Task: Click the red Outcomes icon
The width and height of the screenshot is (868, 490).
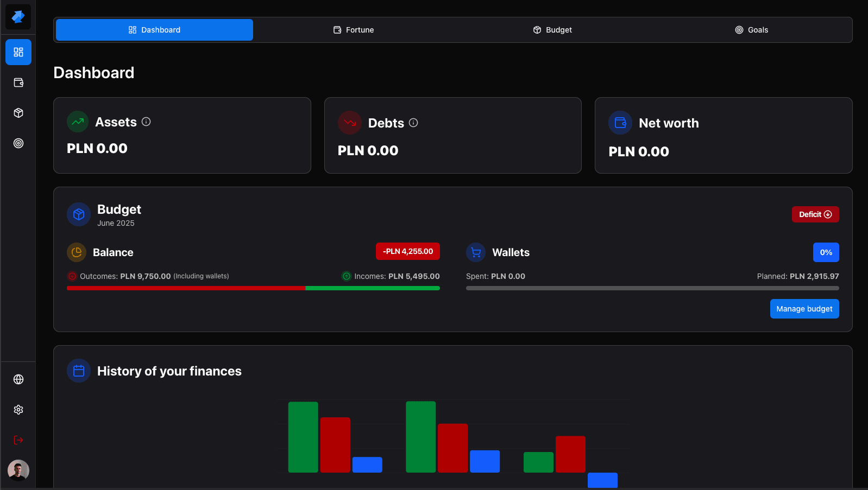Action: (72, 276)
